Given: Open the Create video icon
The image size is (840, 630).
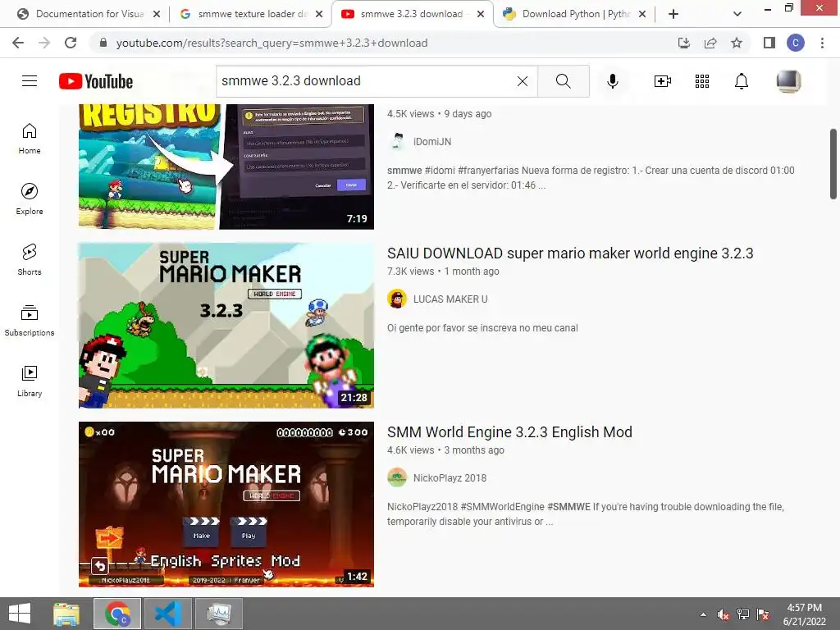Looking at the screenshot, I should click(x=663, y=81).
